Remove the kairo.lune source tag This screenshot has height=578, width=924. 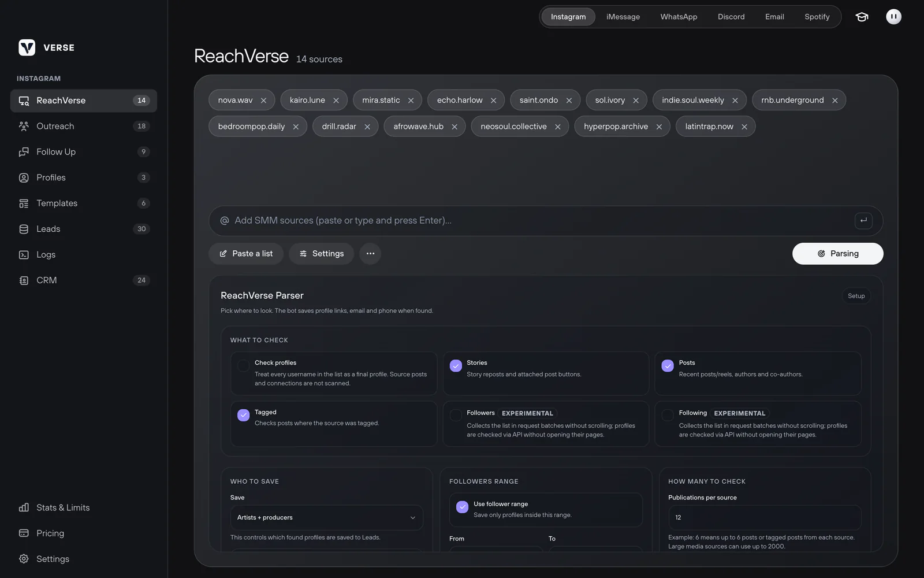(336, 101)
